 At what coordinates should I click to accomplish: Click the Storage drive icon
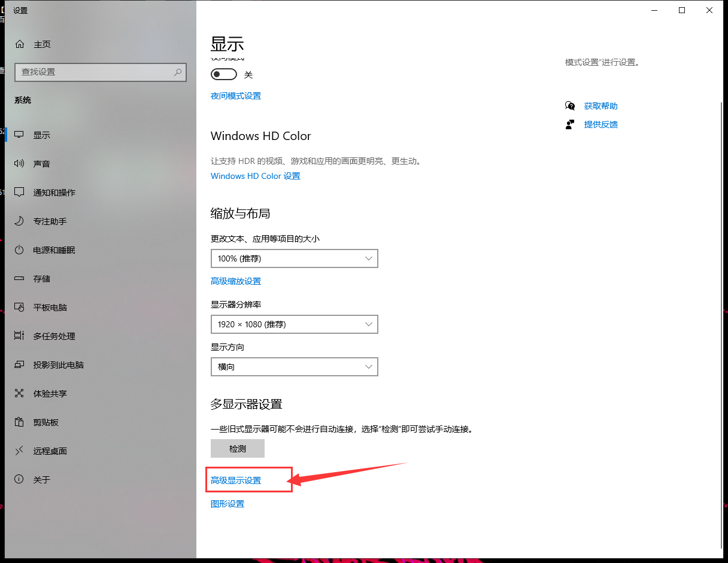20,279
